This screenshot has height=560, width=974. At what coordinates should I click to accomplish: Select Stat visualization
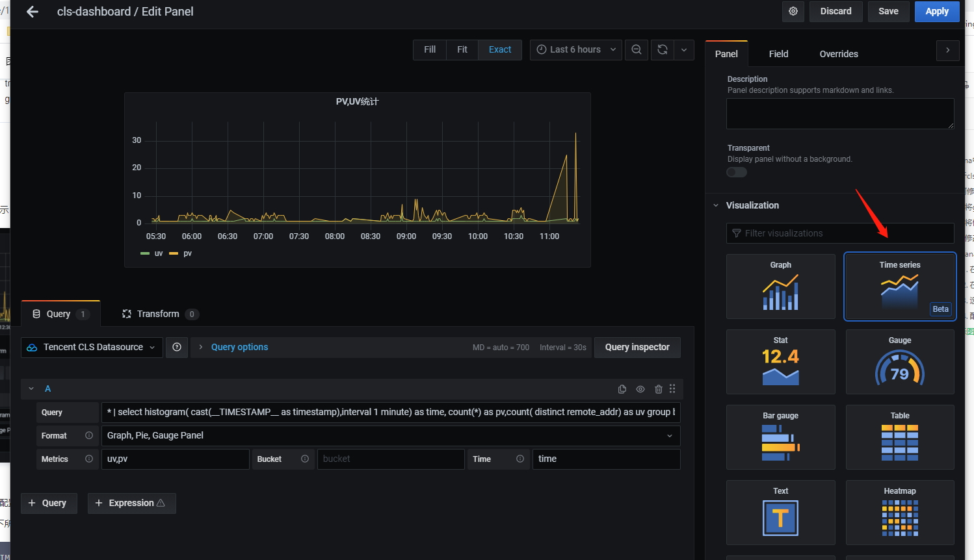(x=780, y=362)
